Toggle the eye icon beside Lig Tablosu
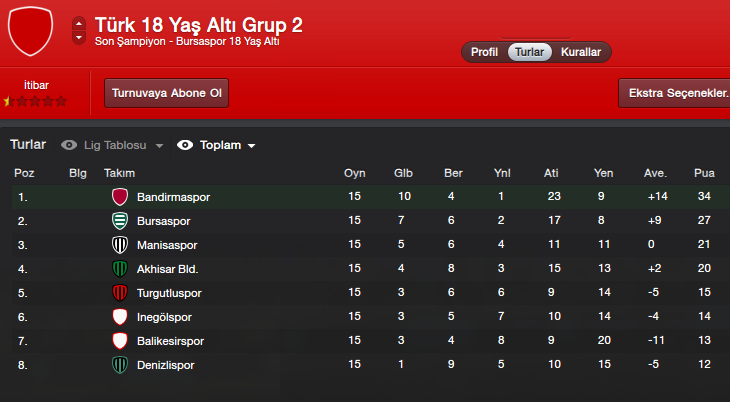This screenshot has height=402, width=730. coord(69,145)
